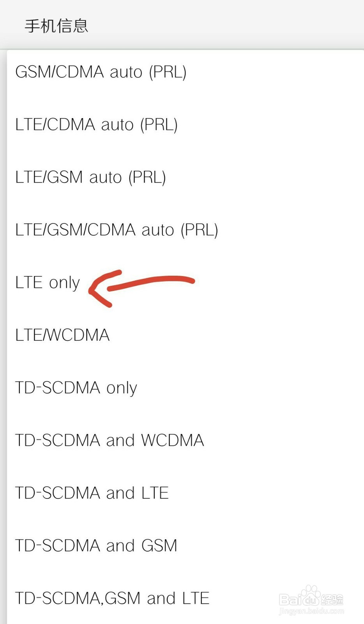Select TD-SCDMA,GSM and LTE
Image resolution: width=364 pixels, height=624 pixels.
pos(112,599)
